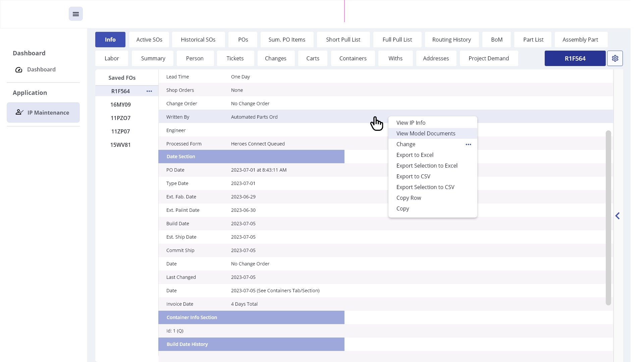Click the IP Maintenance person icon
This screenshot has width=644, height=362.
[x=19, y=112]
